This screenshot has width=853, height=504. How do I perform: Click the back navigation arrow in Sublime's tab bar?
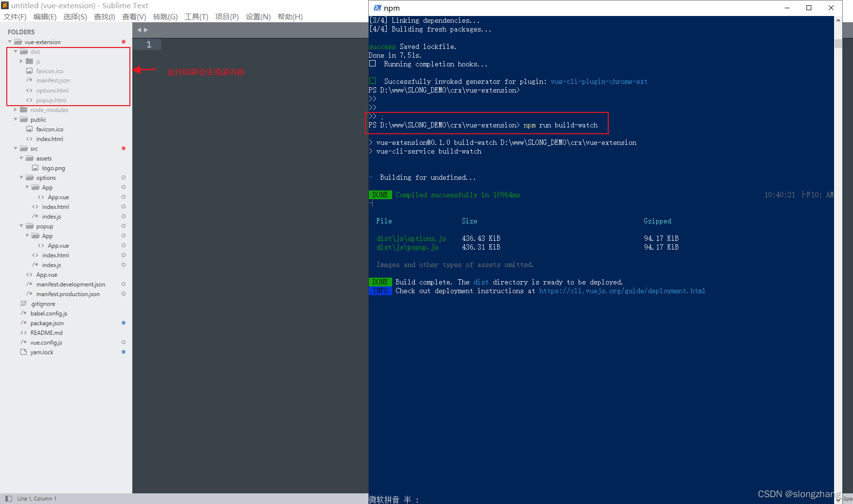(x=139, y=30)
